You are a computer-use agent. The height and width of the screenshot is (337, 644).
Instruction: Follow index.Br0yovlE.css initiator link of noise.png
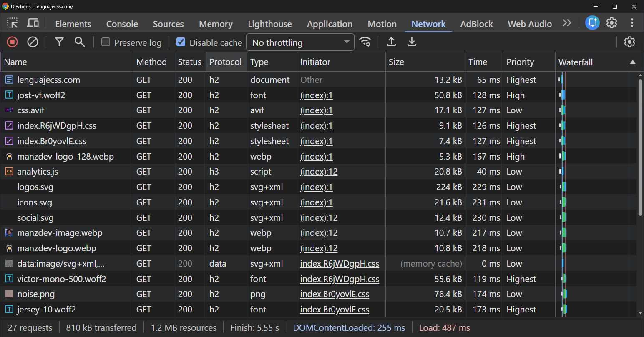coord(335,294)
